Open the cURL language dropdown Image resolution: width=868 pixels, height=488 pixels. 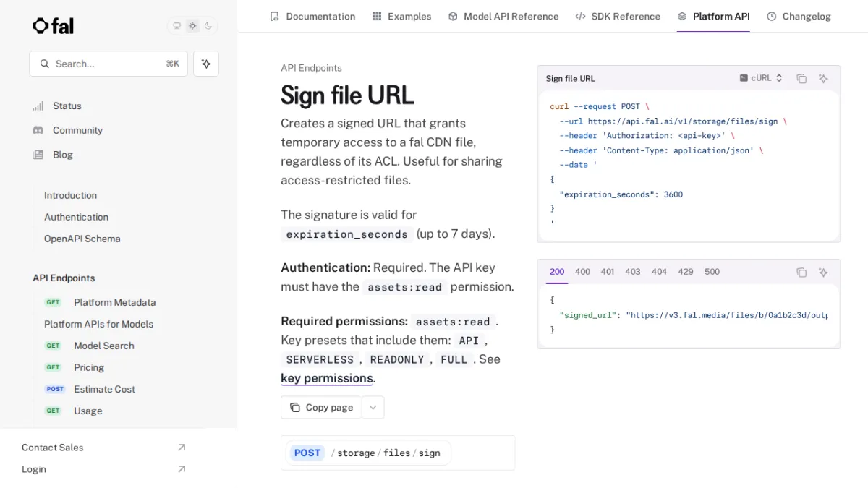coord(761,78)
